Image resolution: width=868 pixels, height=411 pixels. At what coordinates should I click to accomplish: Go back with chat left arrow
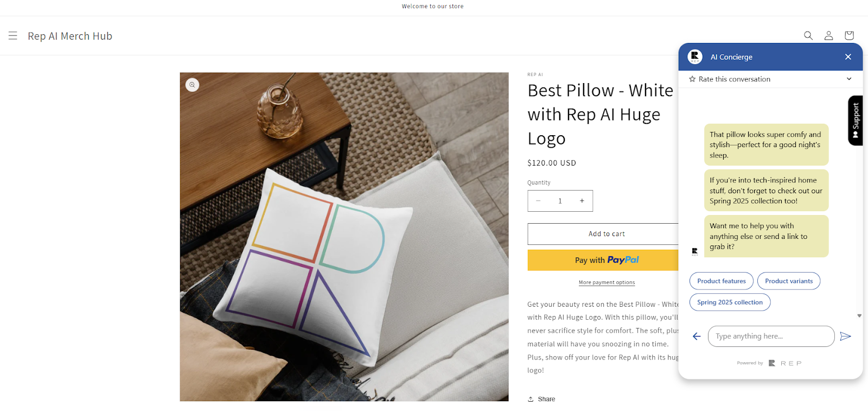[697, 337]
